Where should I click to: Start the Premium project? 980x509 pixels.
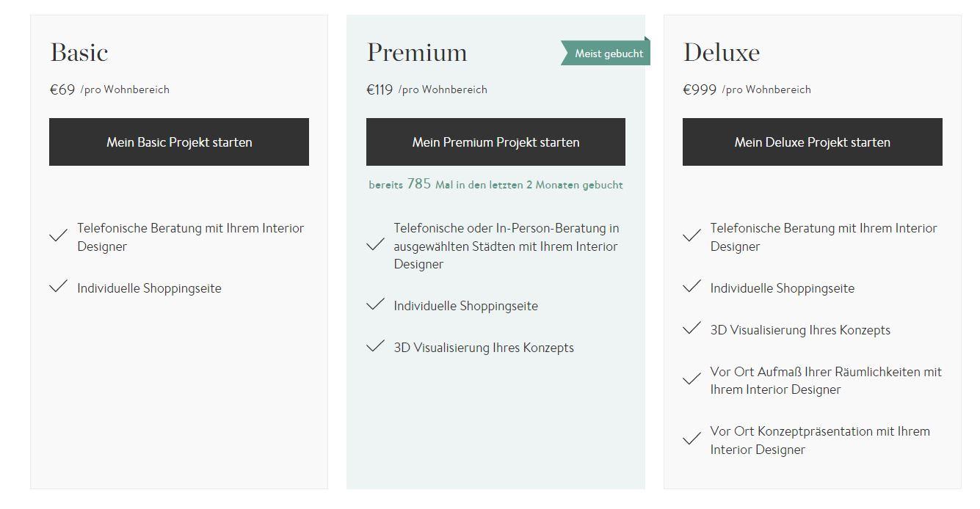pyautogui.click(x=496, y=142)
